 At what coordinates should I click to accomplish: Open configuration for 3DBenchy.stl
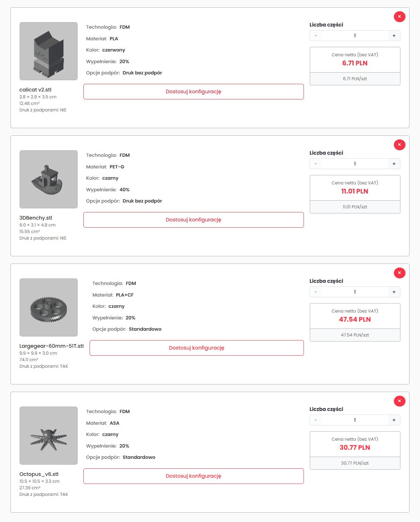tap(193, 220)
